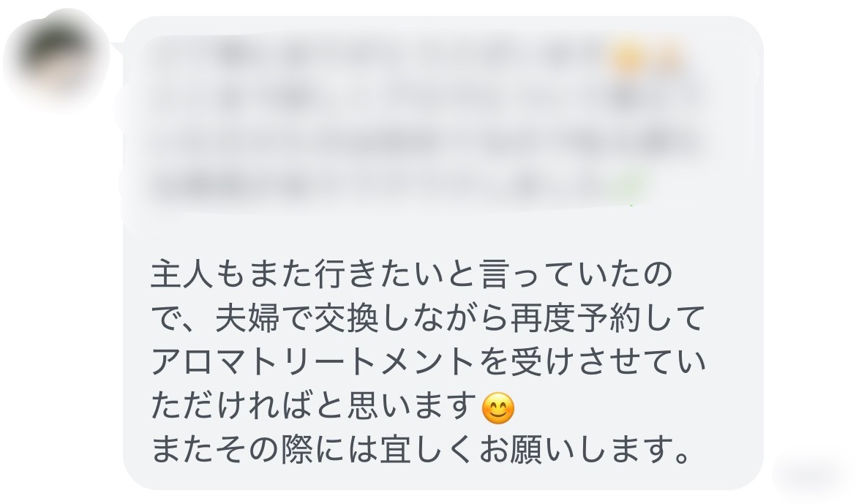This screenshot has width=856, height=504.
Task: Select the final line またその際には宜しくお願いします。
Action: click(421, 450)
